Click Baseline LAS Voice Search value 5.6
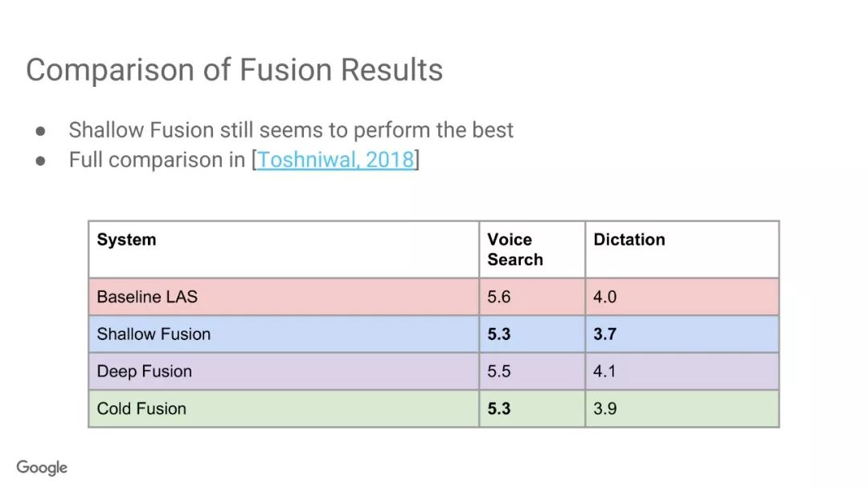Viewport: 868px width, 488px height. pos(499,297)
